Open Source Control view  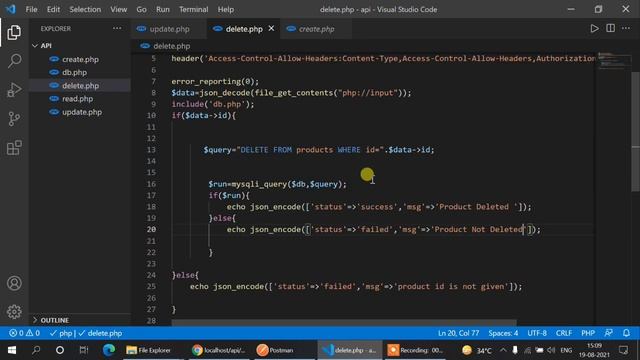point(14,119)
